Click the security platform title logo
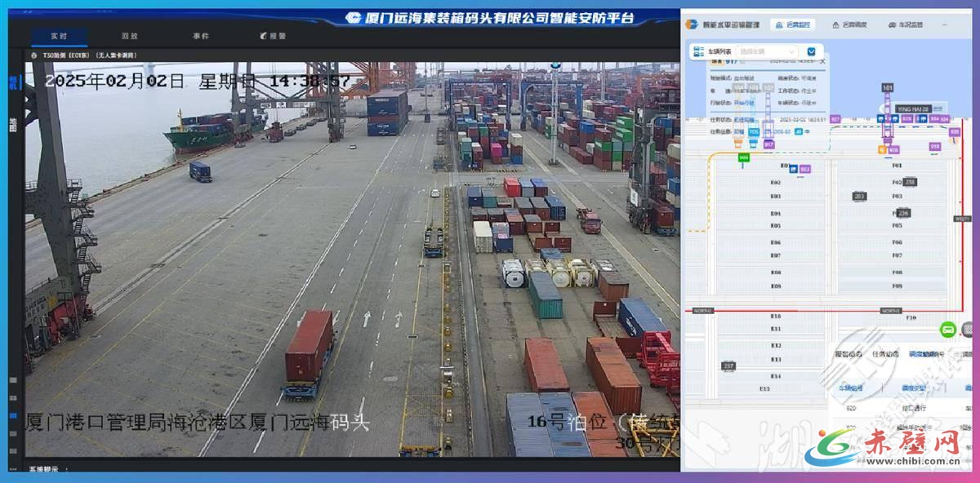The image size is (980, 483). 353,18
